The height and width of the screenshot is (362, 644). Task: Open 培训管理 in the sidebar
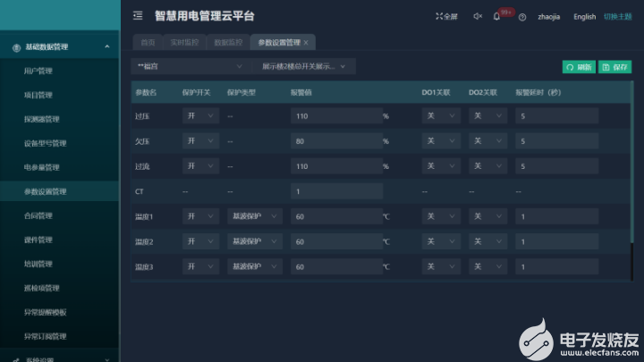click(x=38, y=264)
